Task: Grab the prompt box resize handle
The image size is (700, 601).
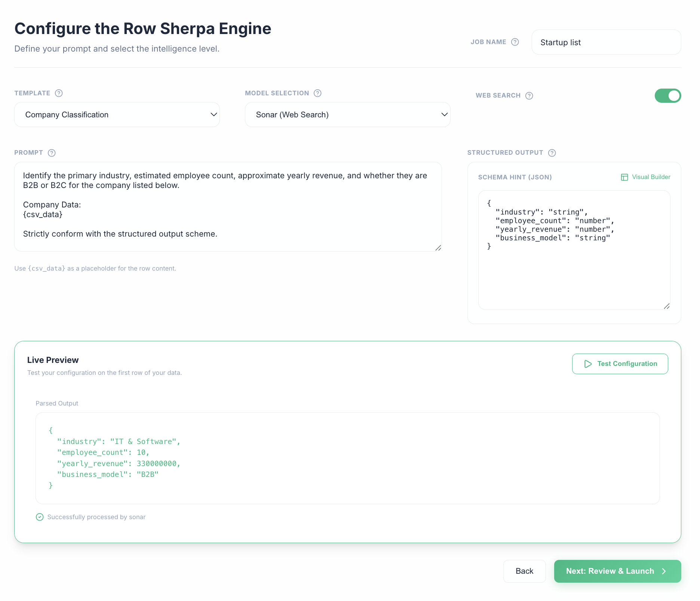Action: pos(438,248)
